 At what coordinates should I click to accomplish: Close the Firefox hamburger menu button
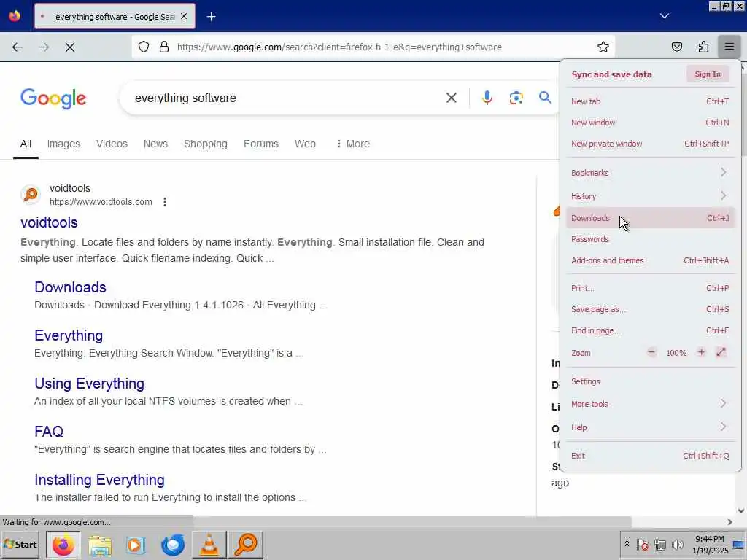tap(729, 47)
